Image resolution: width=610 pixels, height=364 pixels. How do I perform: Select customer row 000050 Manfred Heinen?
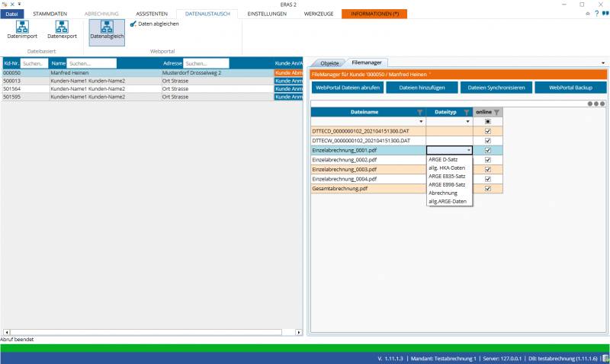pos(152,73)
